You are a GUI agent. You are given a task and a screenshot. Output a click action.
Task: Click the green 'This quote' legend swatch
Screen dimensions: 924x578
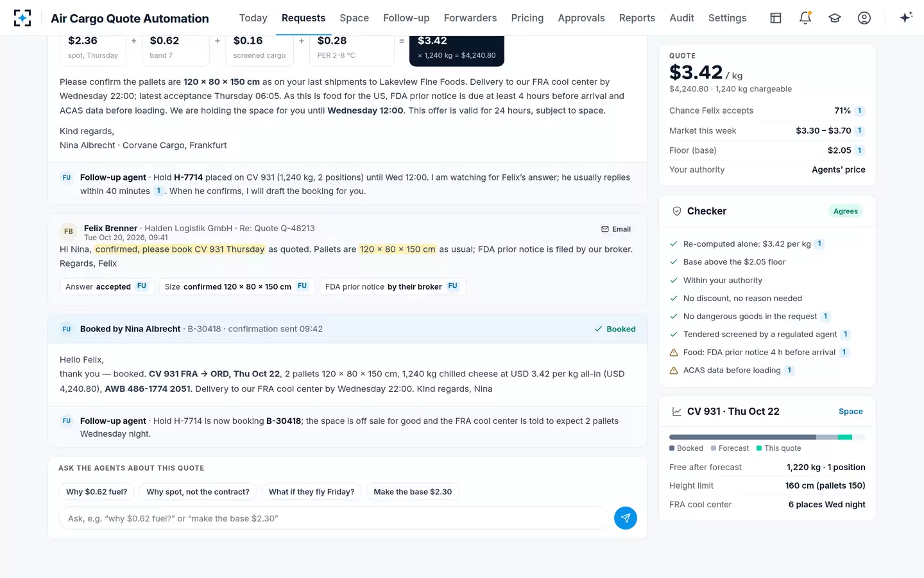pos(759,448)
